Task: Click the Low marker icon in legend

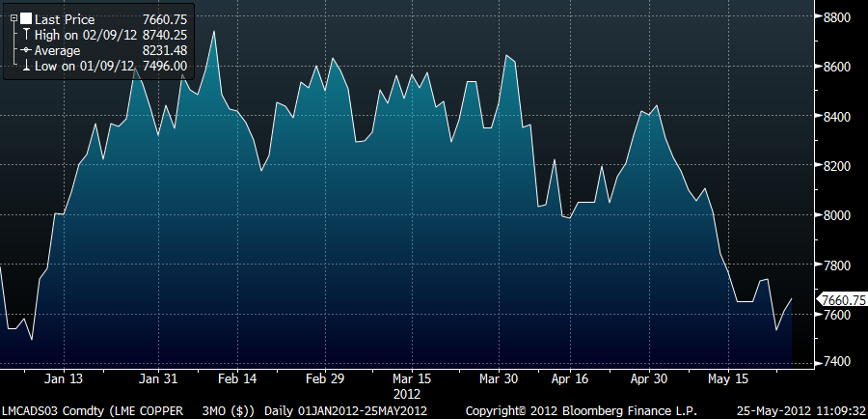Action: coord(26,66)
